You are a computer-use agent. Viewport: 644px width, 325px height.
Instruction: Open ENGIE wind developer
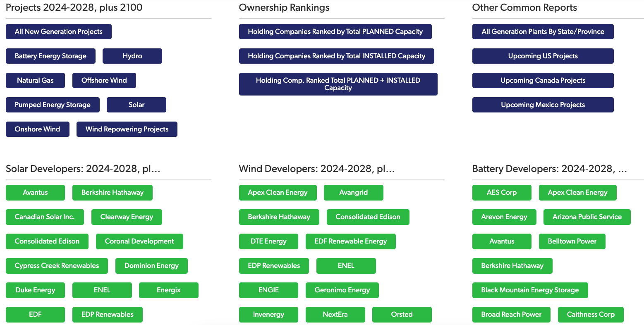[268, 290]
